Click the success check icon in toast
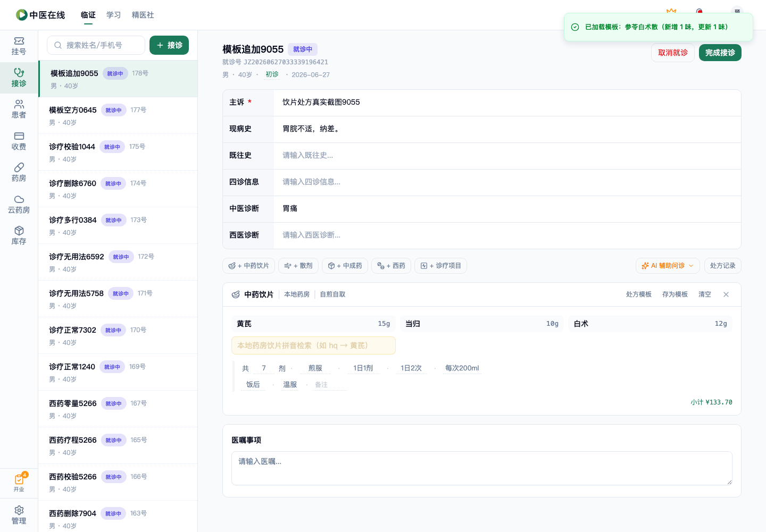Screen dimensions: 766x532 coord(575,27)
